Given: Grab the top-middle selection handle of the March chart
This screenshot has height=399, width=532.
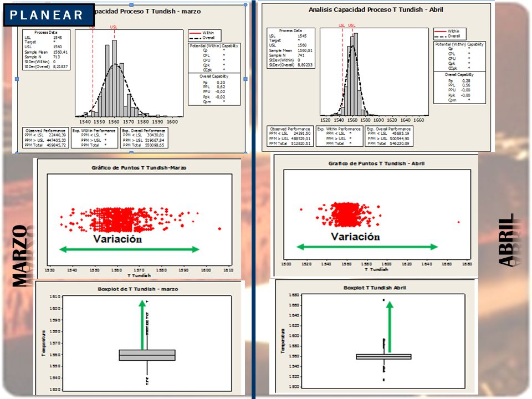Looking at the screenshot, I should (x=131, y=5).
